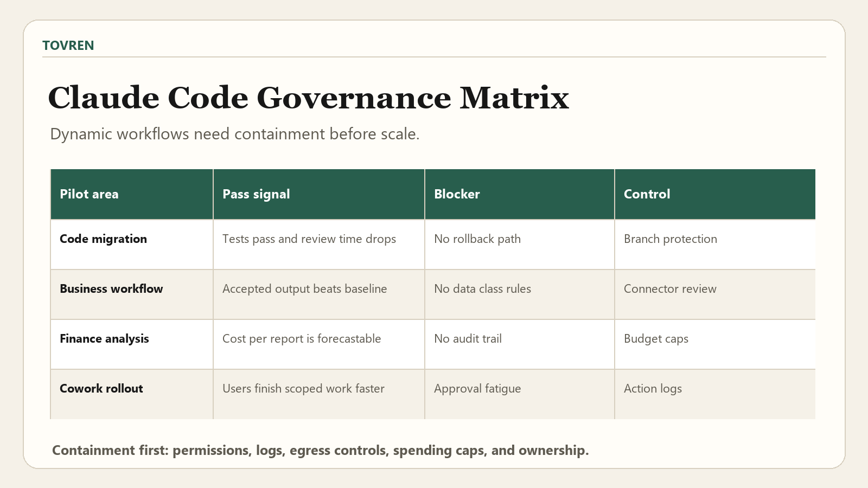Click the subtitle about dynamic workflows

pos(235,134)
